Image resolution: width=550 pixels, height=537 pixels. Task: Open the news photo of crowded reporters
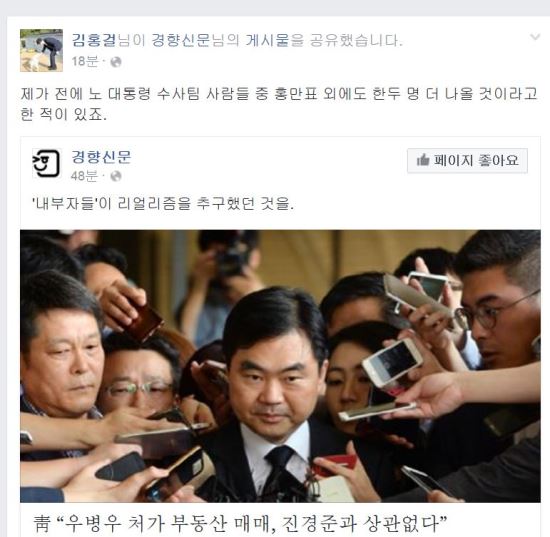click(280, 366)
